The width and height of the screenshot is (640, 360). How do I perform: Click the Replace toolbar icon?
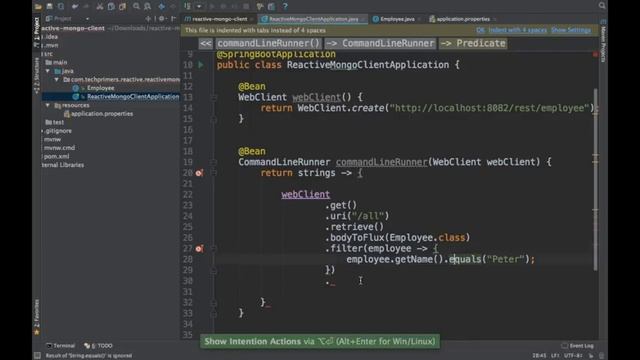[147, 6]
